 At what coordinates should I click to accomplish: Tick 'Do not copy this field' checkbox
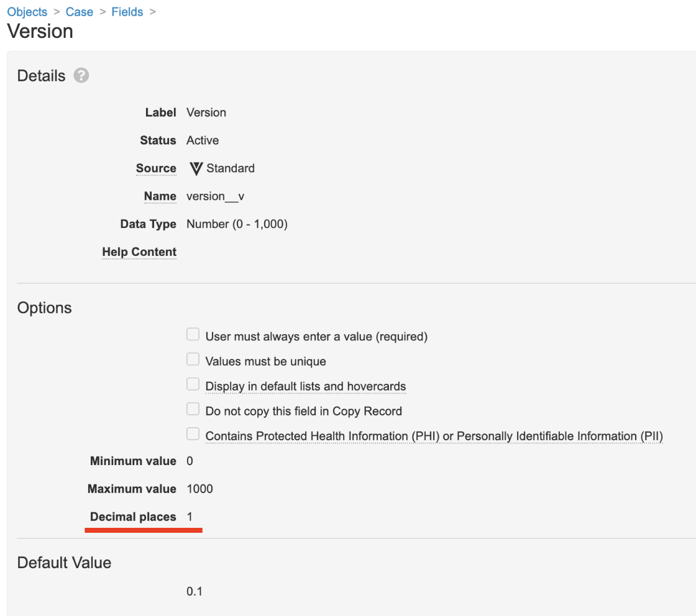tap(193, 410)
